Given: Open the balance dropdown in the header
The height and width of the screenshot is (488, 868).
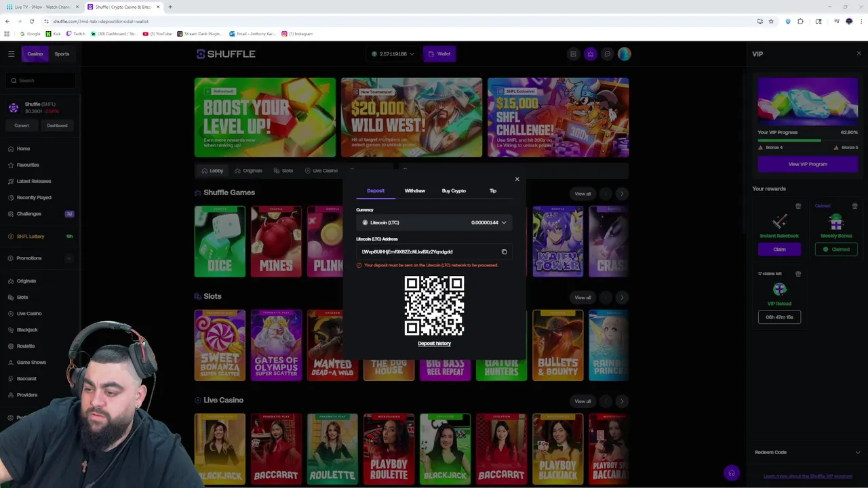Looking at the screenshot, I should (393, 54).
